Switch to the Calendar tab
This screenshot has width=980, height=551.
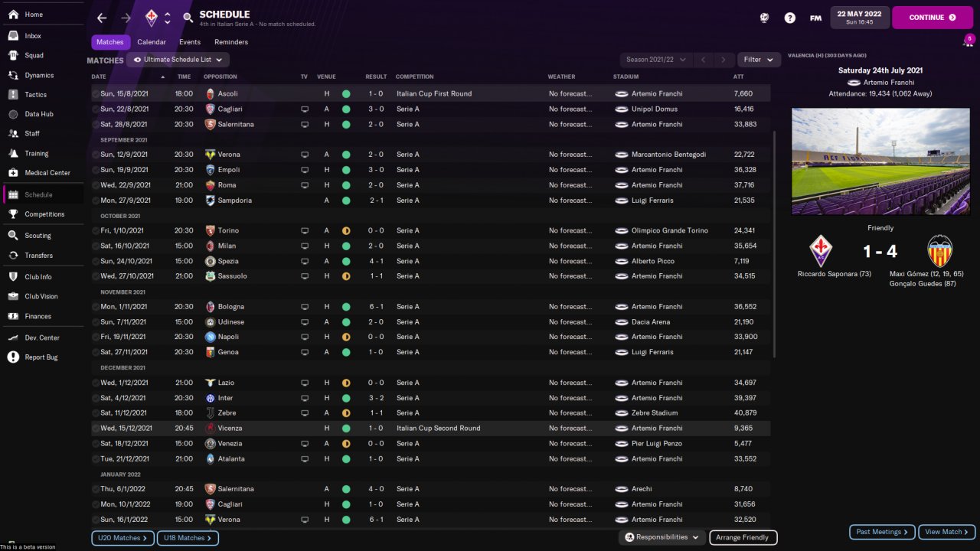tap(152, 42)
